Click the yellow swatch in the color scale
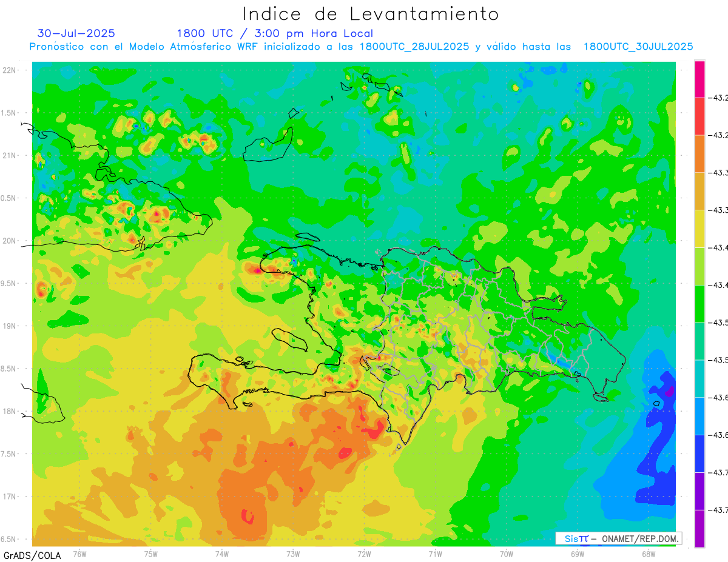 (699, 229)
